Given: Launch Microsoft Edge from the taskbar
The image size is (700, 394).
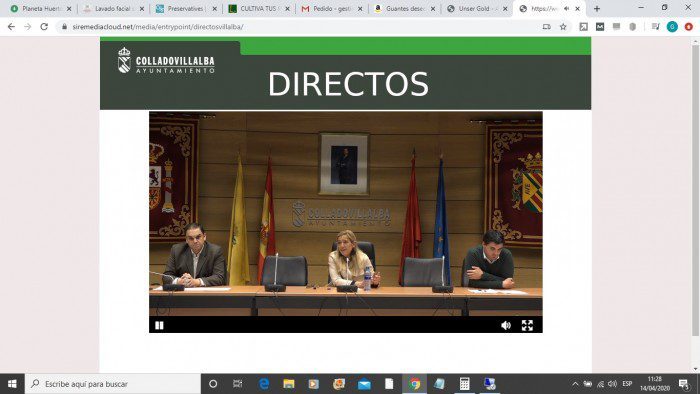Looking at the screenshot, I should (264, 384).
